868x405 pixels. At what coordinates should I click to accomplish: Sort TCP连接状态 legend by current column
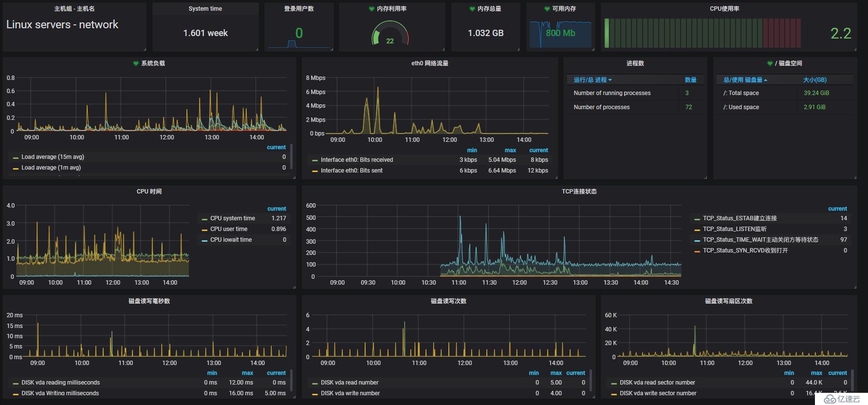[x=837, y=209]
